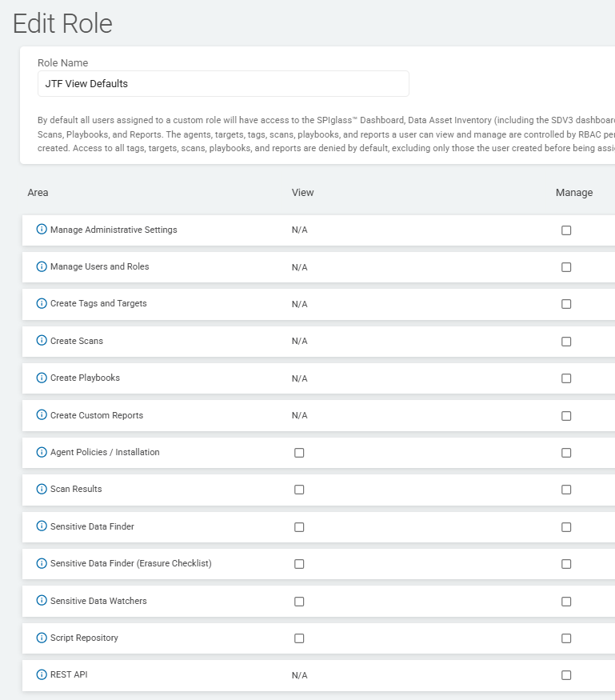Check the Scan Results View checkbox

299,490
